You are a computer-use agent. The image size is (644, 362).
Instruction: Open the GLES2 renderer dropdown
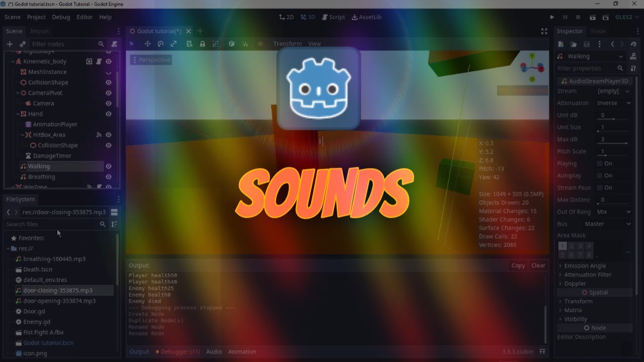(x=627, y=17)
